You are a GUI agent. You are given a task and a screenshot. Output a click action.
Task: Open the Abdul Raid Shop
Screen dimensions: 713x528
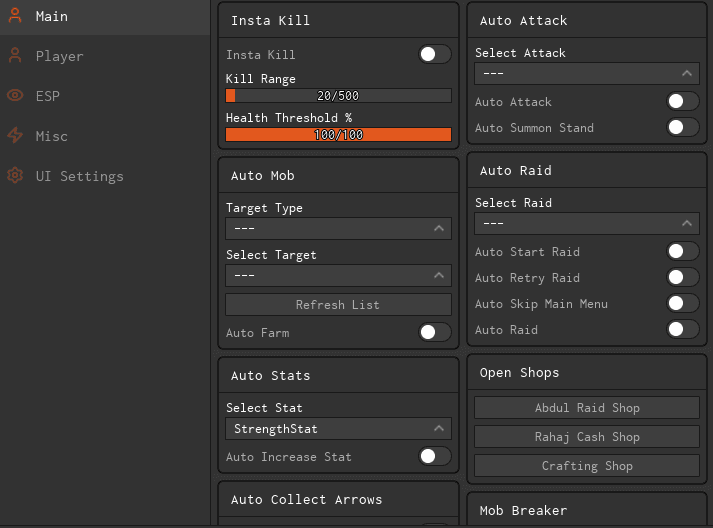point(586,408)
